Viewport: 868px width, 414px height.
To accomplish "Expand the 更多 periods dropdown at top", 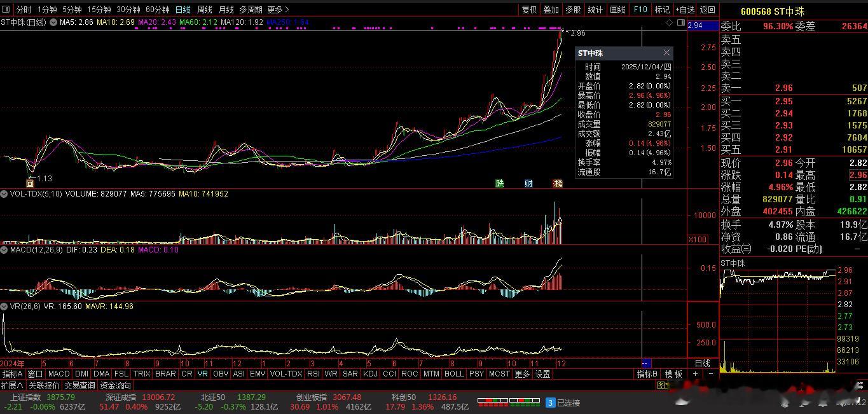I will 278,10.
